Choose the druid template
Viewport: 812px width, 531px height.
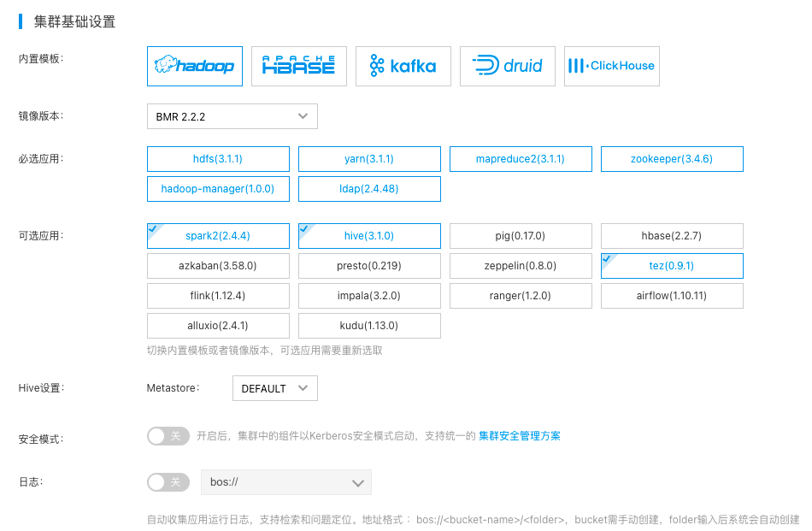(508, 67)
